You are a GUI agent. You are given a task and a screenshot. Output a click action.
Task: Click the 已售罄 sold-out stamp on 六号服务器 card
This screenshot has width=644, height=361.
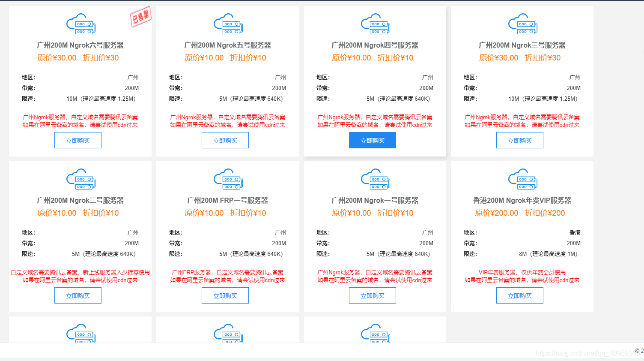click(x=140, y=17)
